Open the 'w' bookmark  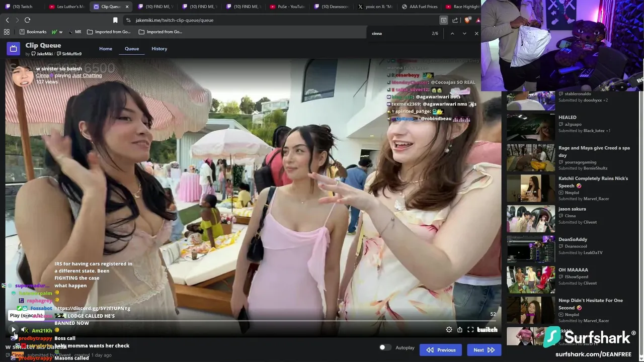point(57,32)
